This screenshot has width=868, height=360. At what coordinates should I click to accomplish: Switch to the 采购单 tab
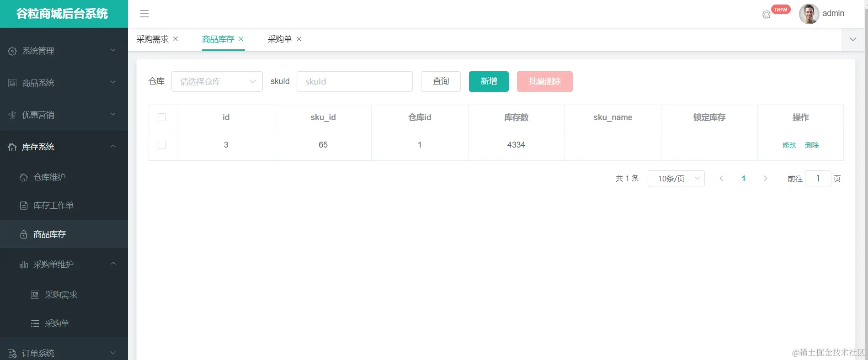tap(280, 39)
